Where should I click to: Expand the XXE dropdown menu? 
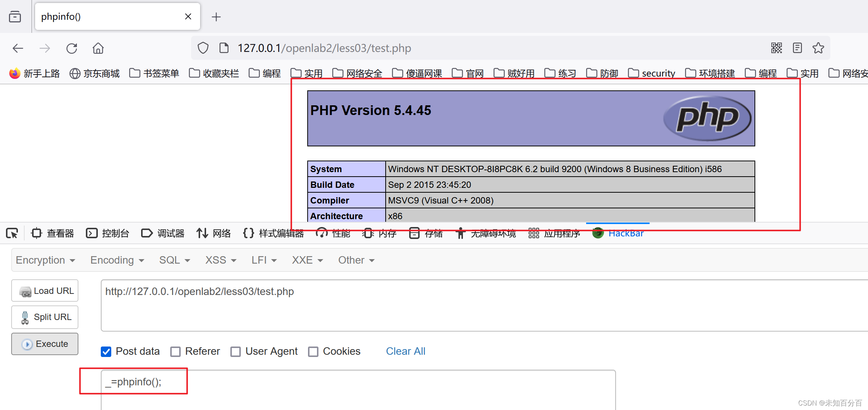tap(308, 260)
